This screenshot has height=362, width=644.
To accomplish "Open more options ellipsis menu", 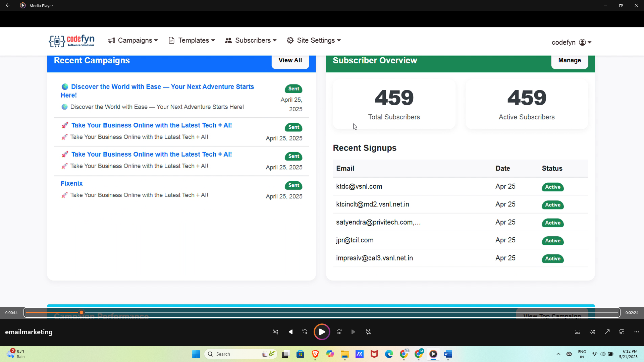I will click(x=637, y=332).
